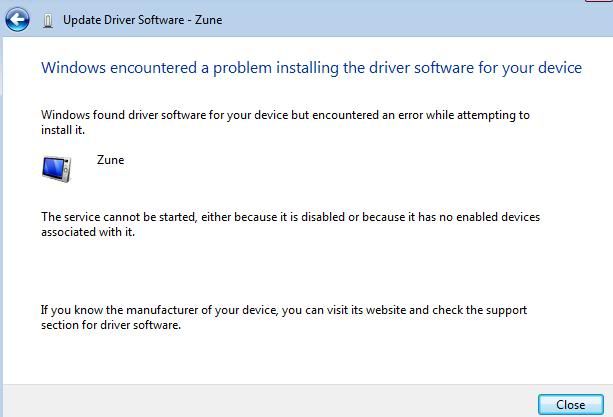
Task: Click the Close button
Action: (x=570, y=404)
